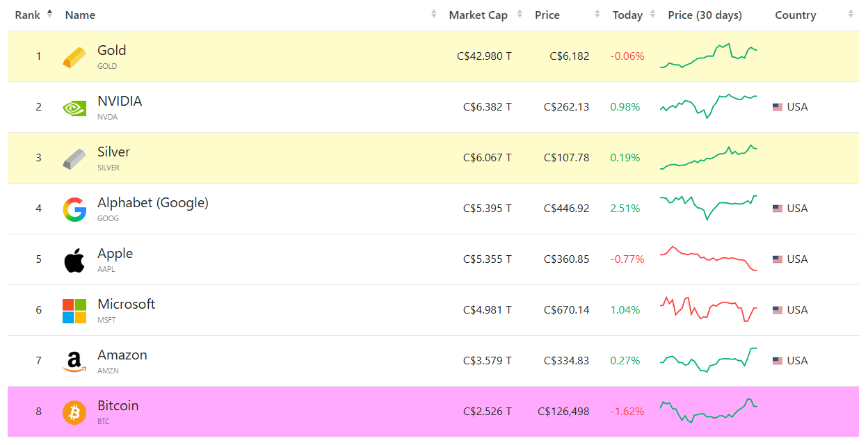Click NVIDIA market cap C$6.382 T
This screenshot has height=445, width=868.
tap(488, 107)
